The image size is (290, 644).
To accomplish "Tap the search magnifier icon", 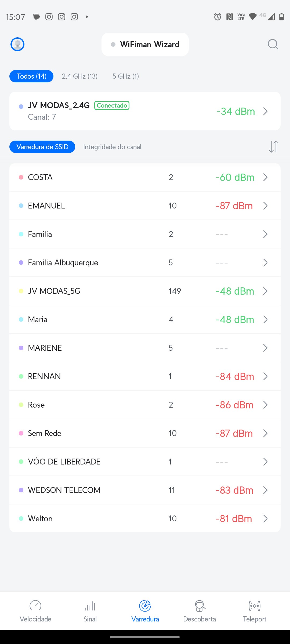I will click(x=273, y=44).
